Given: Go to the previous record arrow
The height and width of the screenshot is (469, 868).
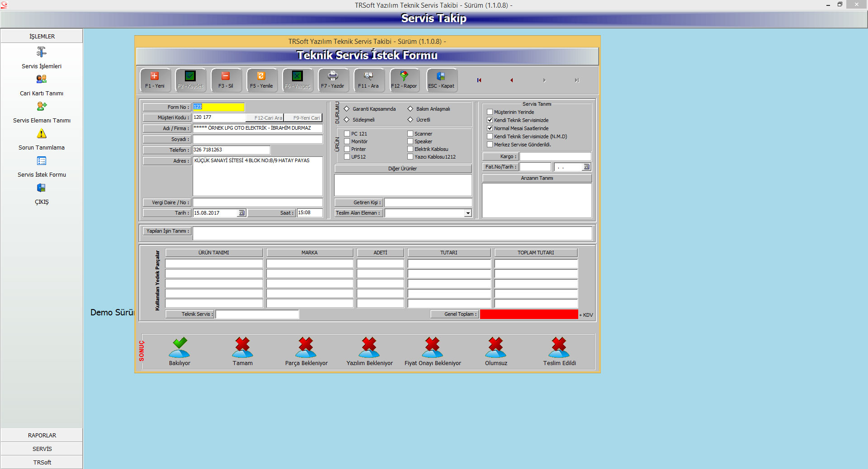Looking at the screenshot, I should (511, 80).
